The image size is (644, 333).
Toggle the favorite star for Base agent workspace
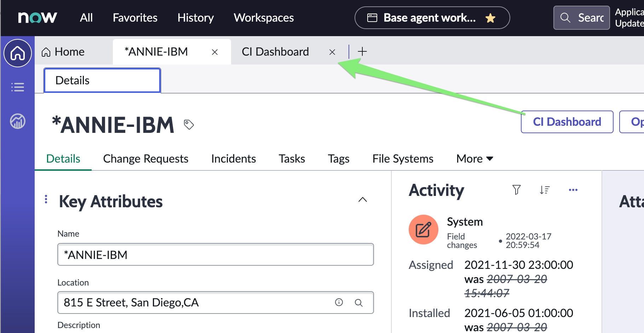click(490, 18)
